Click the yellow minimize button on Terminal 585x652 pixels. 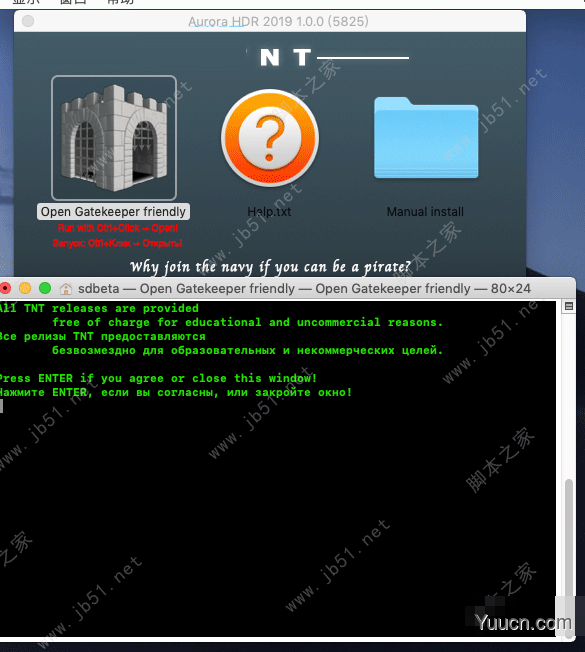point(25,288)
